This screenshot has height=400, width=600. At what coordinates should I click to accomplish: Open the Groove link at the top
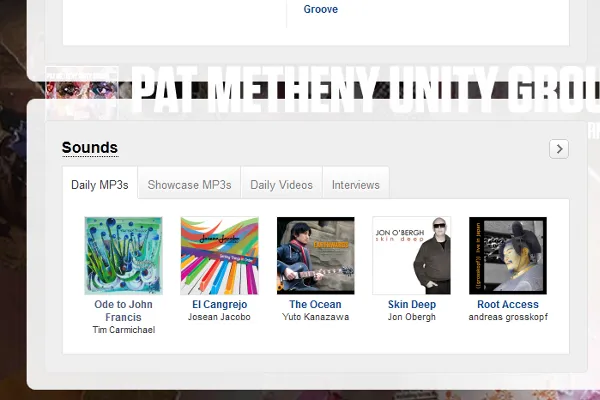tap(320, 9)
